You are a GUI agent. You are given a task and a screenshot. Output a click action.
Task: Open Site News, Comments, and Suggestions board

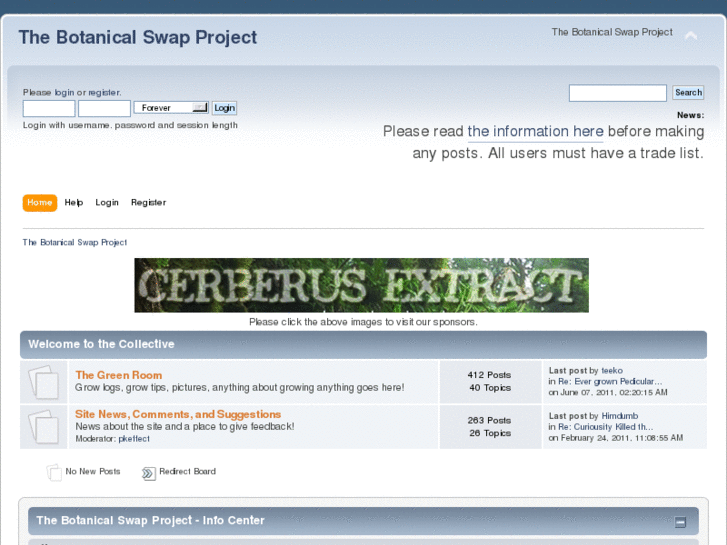click(x=178, y=414)
